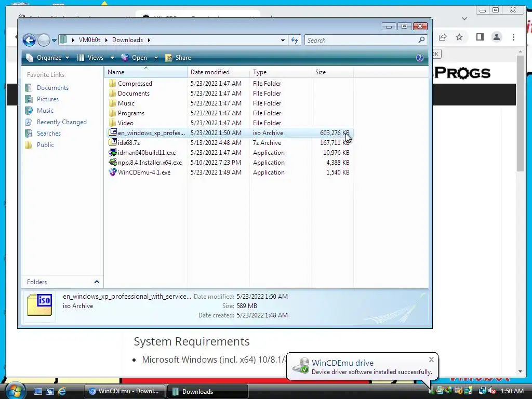Open the Recently Changed favorite link
Image resolution: width=532 pixels, height=399 pixels.
click(x=56, y=122)
